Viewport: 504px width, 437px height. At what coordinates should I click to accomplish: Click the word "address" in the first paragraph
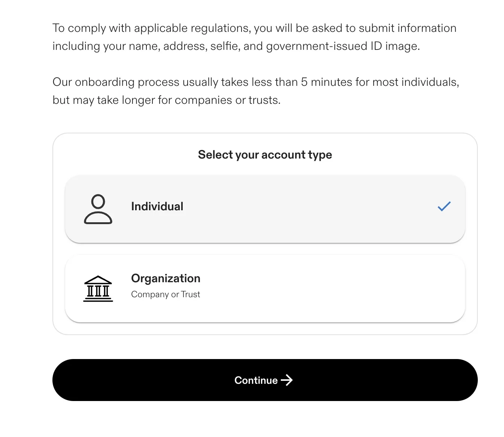point(185,46)
